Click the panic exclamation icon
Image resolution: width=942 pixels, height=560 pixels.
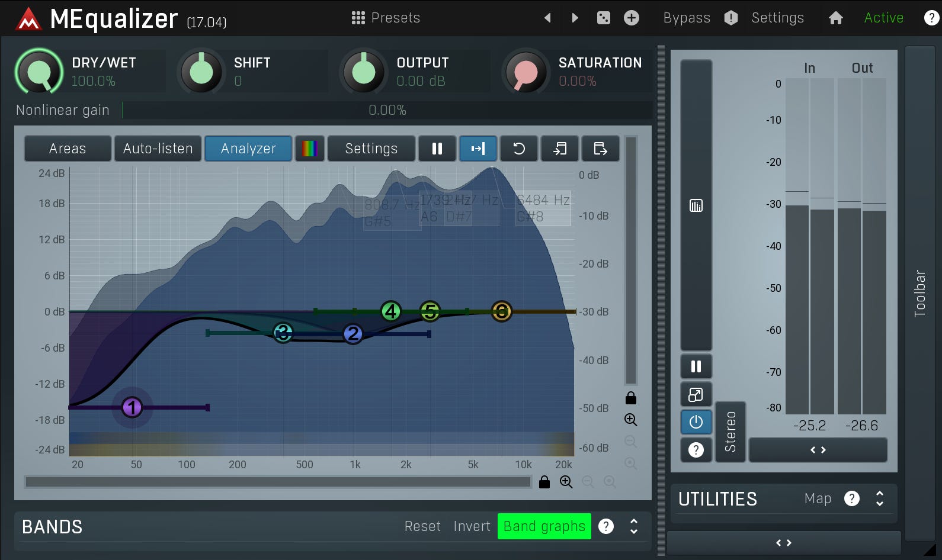[731, 18]
